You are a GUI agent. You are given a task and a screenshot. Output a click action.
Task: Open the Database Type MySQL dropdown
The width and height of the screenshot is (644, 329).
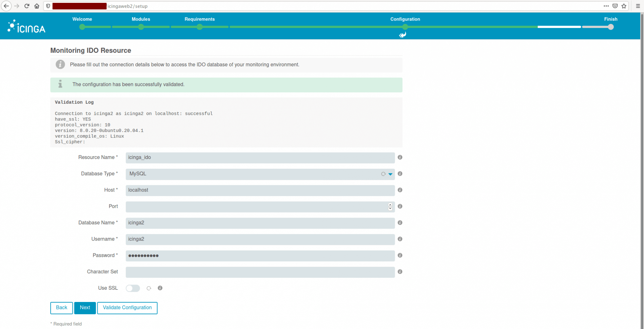click(x=260, y=174)
